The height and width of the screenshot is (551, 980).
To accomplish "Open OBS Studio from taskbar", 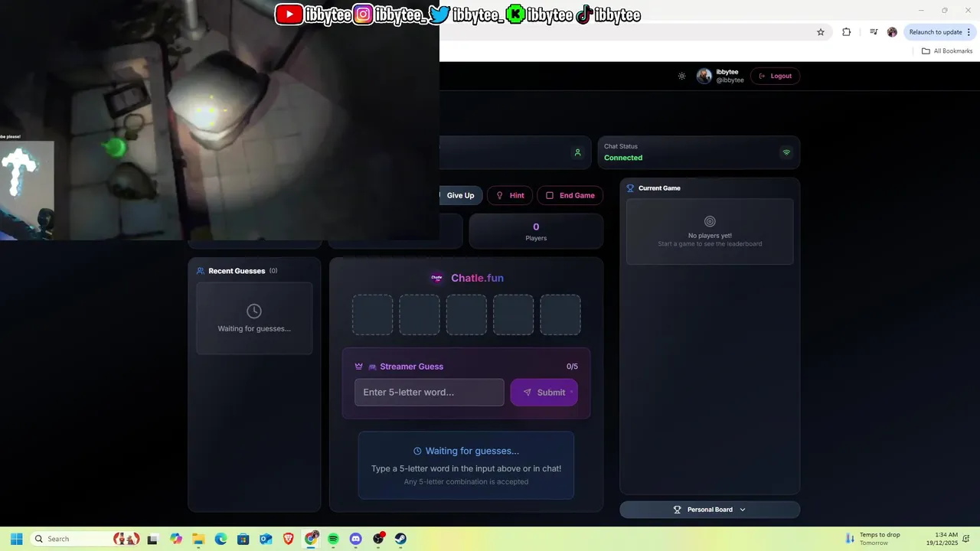I will click(x=378, y=539).
